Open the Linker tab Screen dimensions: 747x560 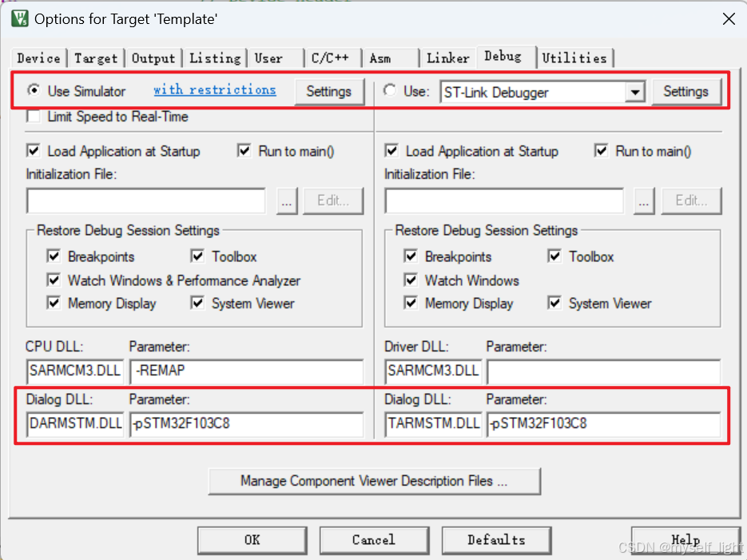tap(447, 58)
